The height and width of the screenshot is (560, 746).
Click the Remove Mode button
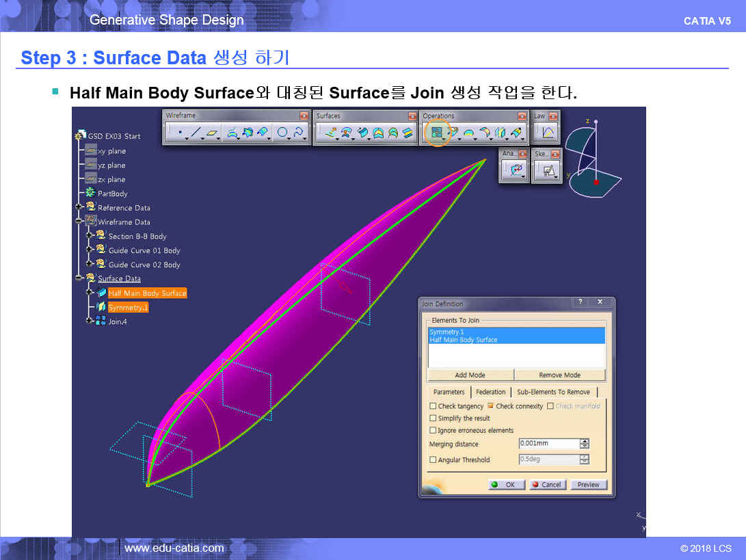[x=559, y=375]
